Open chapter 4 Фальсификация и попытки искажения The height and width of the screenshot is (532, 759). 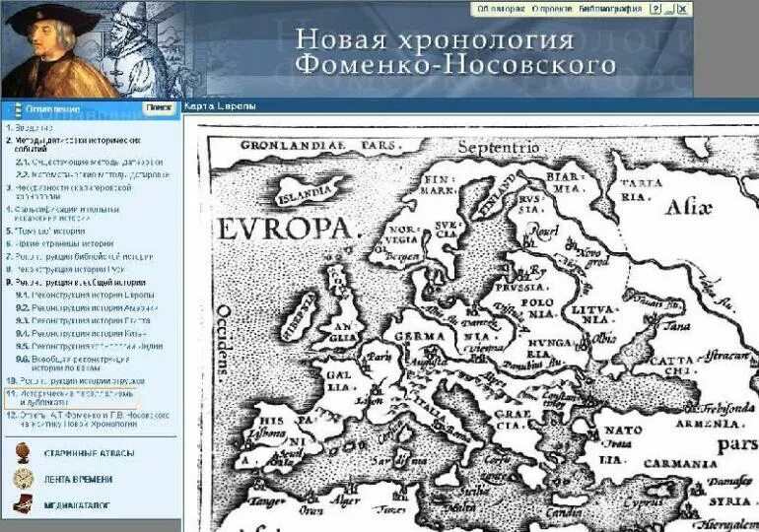pyautogui.click(x=62, y=214)
